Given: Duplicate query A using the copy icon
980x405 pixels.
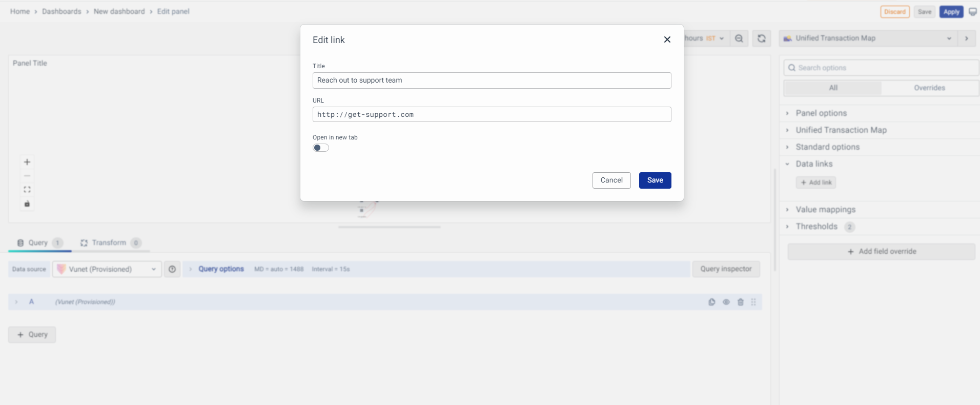Looking at the screenshot, I should point(712,302).
